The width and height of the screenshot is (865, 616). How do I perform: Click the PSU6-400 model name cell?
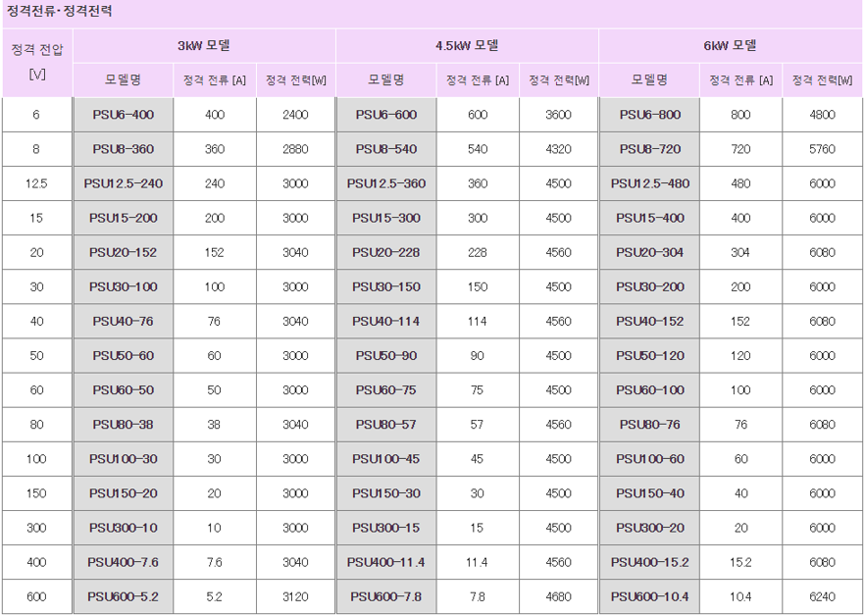124,115
